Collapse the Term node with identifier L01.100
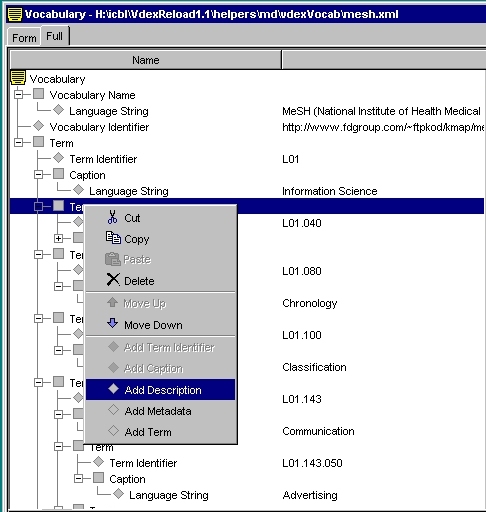The image size is (486, 512). point(38,318)
